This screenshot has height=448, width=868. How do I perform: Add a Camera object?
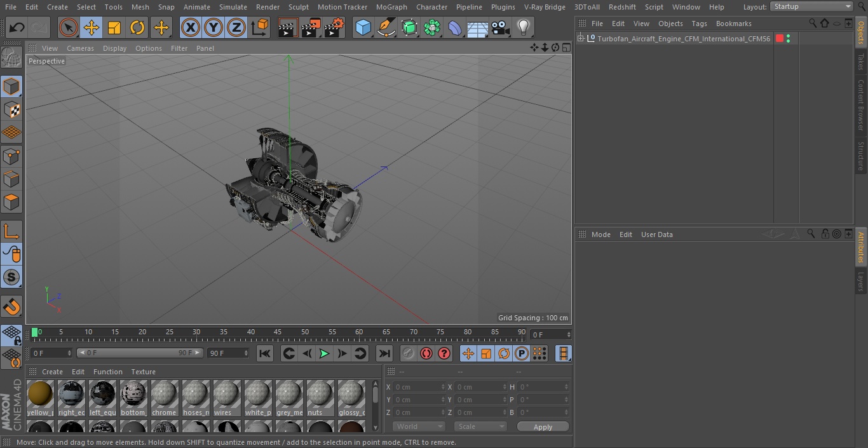(x=501, y=27)
